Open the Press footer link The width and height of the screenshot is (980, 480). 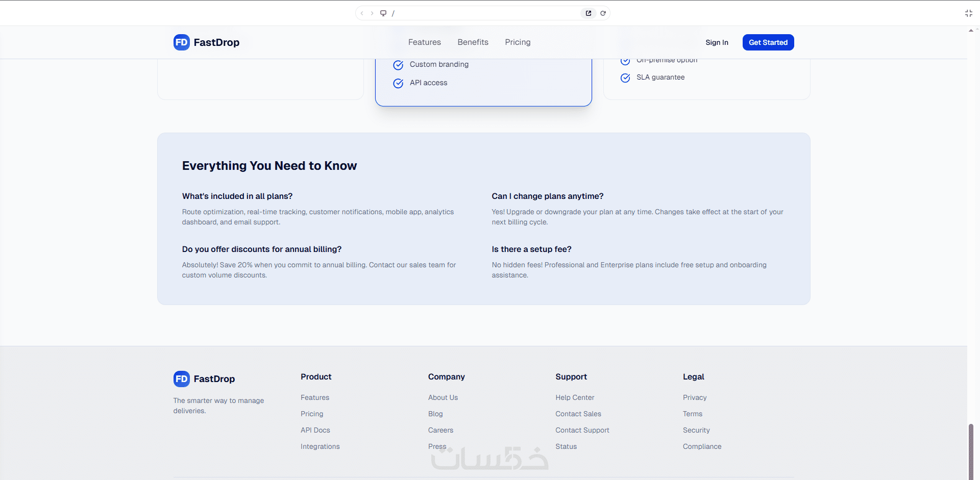437,446
